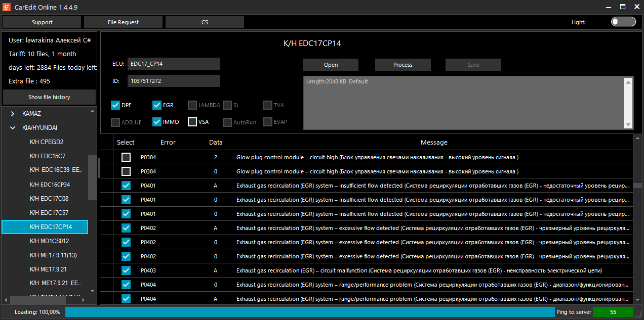Uncheck the P0403 error row checkbox

pos(126,270)
